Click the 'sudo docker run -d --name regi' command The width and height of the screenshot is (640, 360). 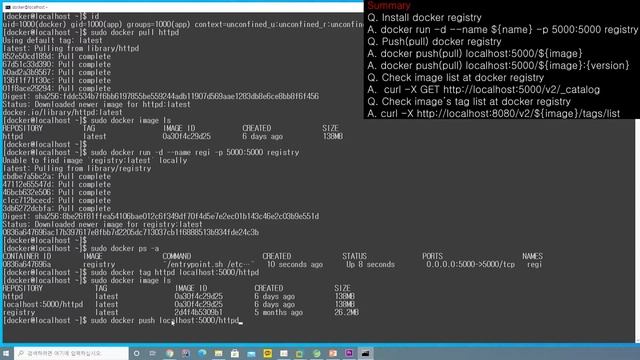[x=195, y=152]
